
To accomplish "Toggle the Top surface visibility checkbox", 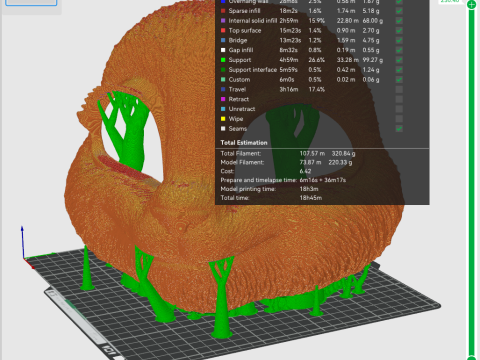I will 399,31.
